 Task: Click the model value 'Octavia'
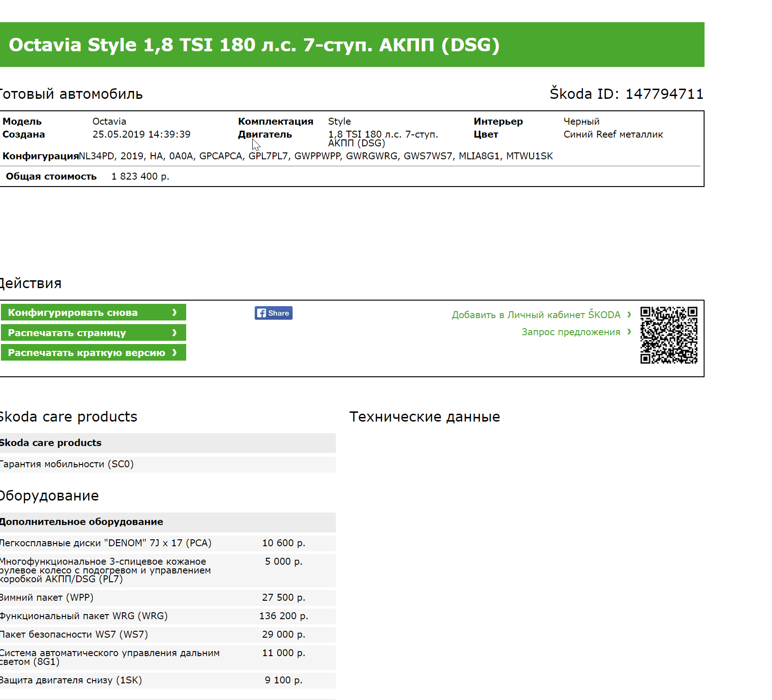click(109, 121)
